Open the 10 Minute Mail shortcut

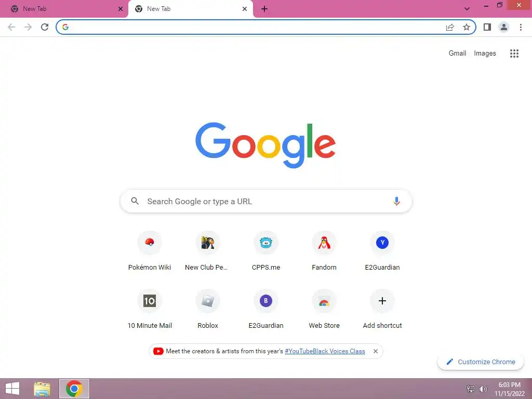(150, 309)
